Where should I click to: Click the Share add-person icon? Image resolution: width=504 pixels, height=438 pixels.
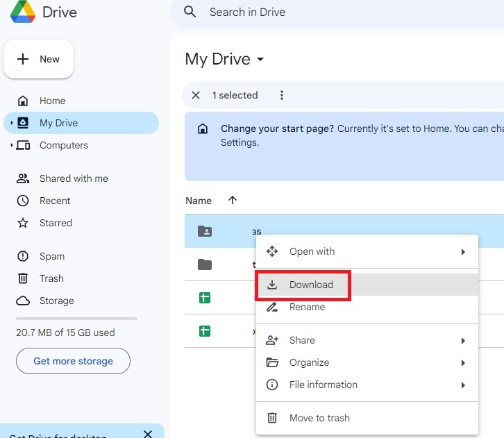click(x=272, y=340)
